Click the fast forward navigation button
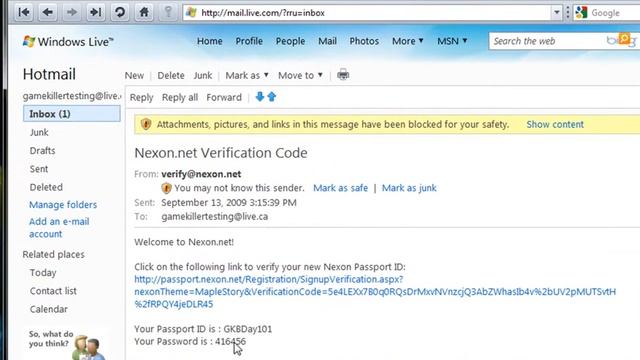The image size is (640, 360). 96,12
